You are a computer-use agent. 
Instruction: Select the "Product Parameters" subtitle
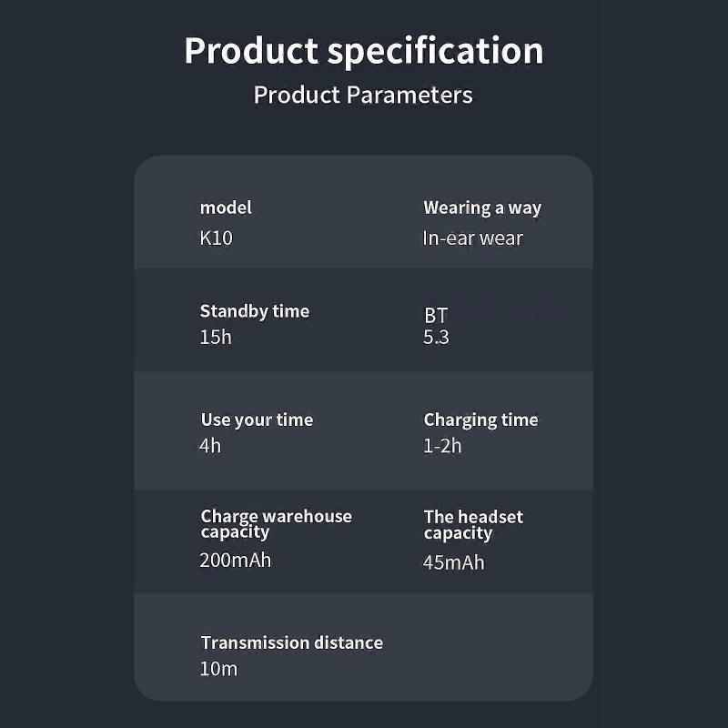point(363,95)
